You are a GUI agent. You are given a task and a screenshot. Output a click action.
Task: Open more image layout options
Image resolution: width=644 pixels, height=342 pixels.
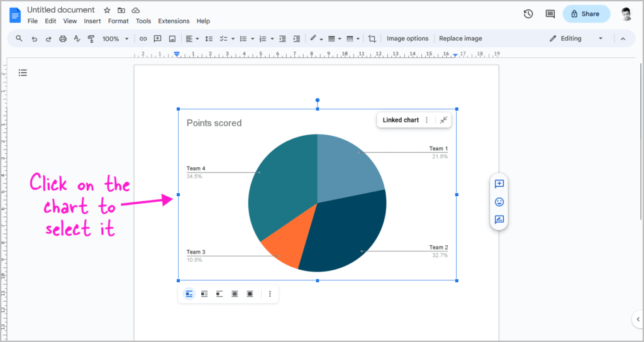(270, 294)
